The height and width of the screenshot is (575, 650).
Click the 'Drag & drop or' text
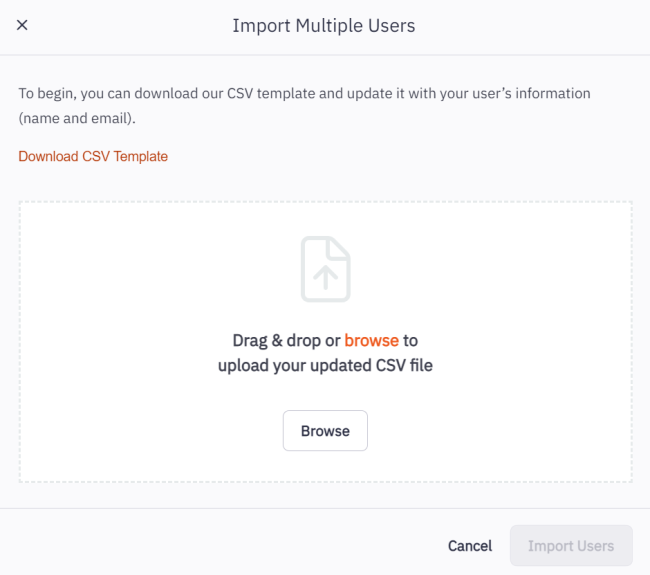pos(286,340)
